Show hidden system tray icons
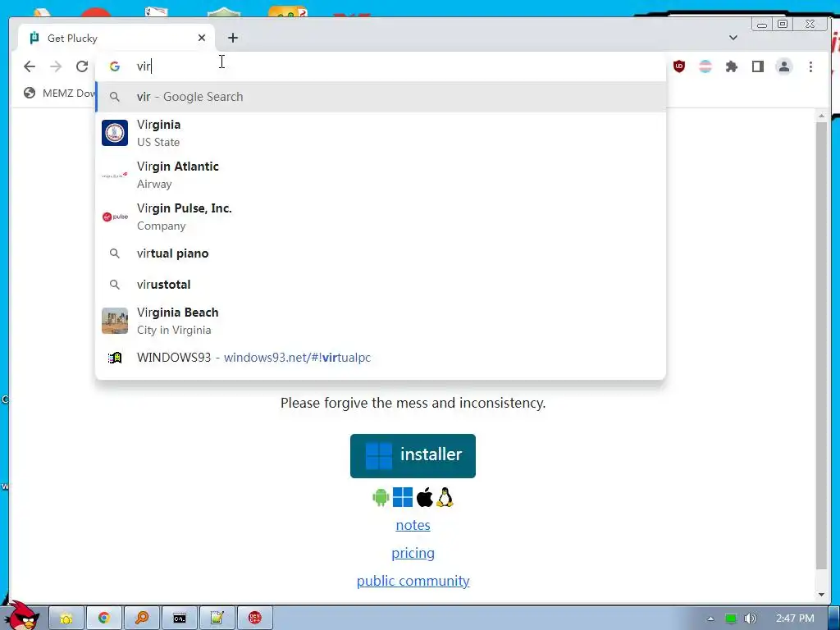The width and height of the screenshot is (840, 630). coord(710,619)
